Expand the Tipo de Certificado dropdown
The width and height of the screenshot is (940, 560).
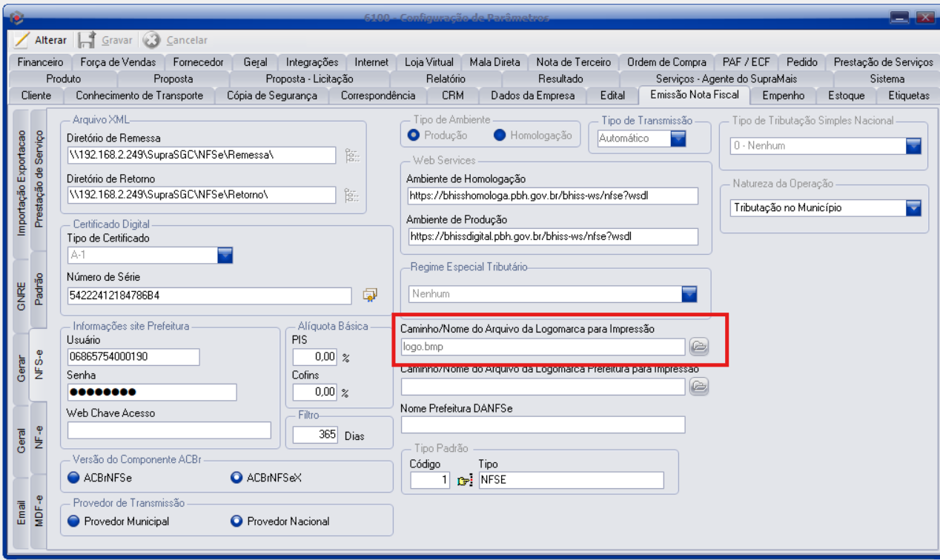(x=225, y=256)
